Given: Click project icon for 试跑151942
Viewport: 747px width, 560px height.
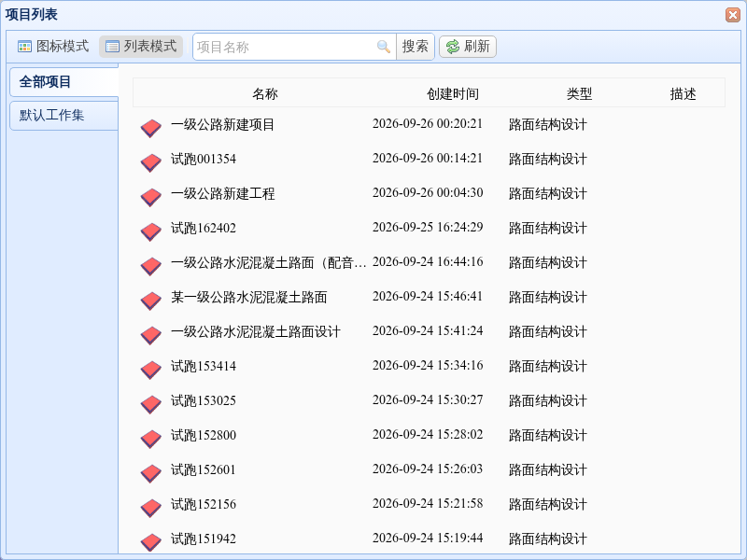Looking at the screenshot, I should click(151, 542).
